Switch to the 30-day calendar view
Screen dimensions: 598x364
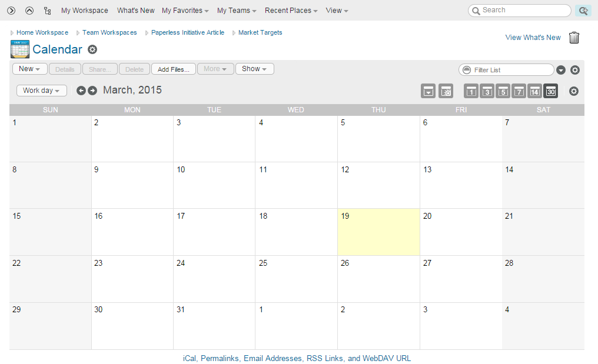tap(550, 91)
